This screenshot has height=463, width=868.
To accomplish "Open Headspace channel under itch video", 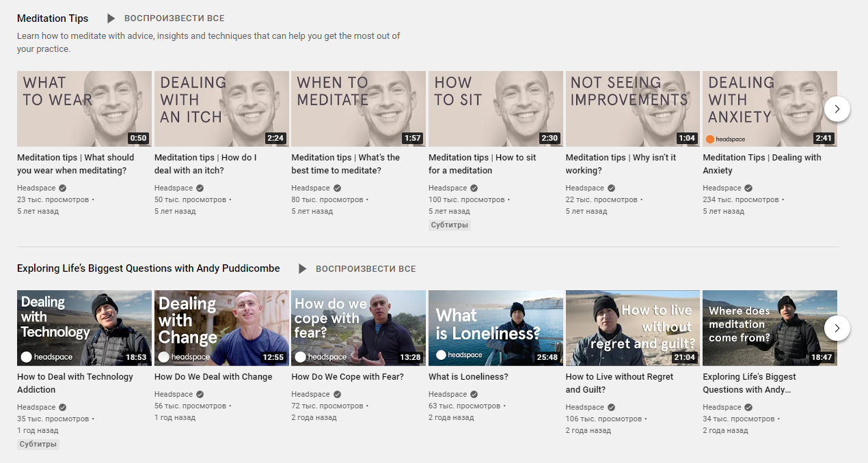I will 174,188.
